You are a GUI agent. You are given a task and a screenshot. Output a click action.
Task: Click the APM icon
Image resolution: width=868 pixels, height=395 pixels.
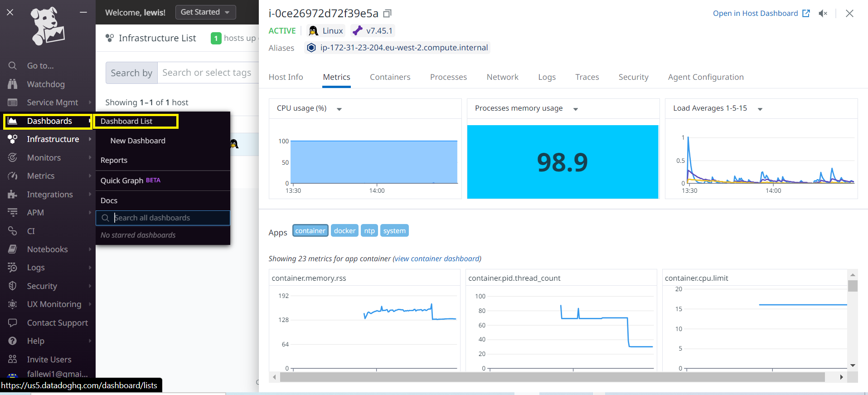coord(13,212)
